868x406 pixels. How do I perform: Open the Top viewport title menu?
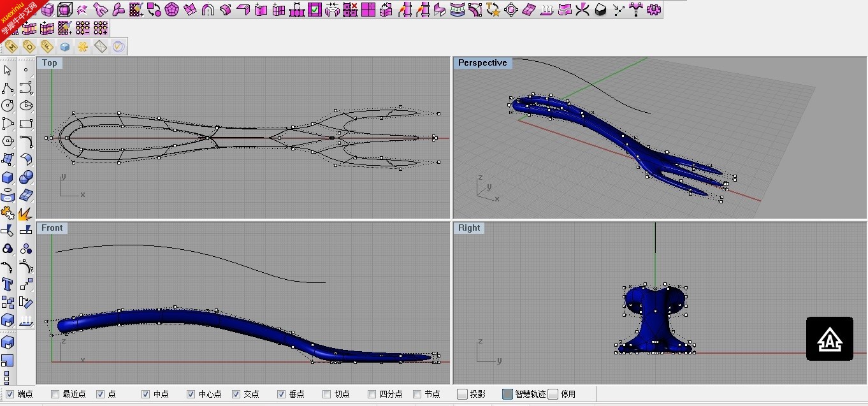pos(50,62)
